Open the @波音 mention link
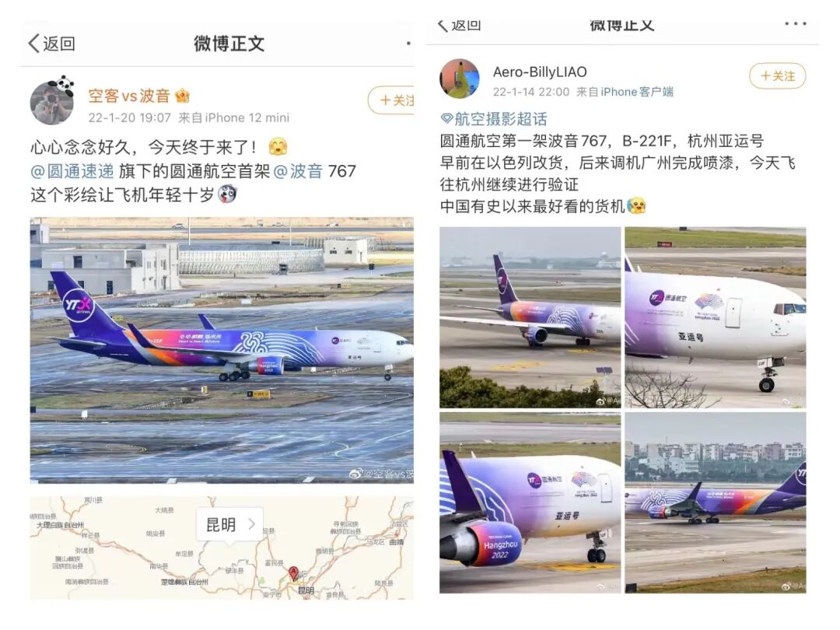The image size is (840, 630). (298, 171)
